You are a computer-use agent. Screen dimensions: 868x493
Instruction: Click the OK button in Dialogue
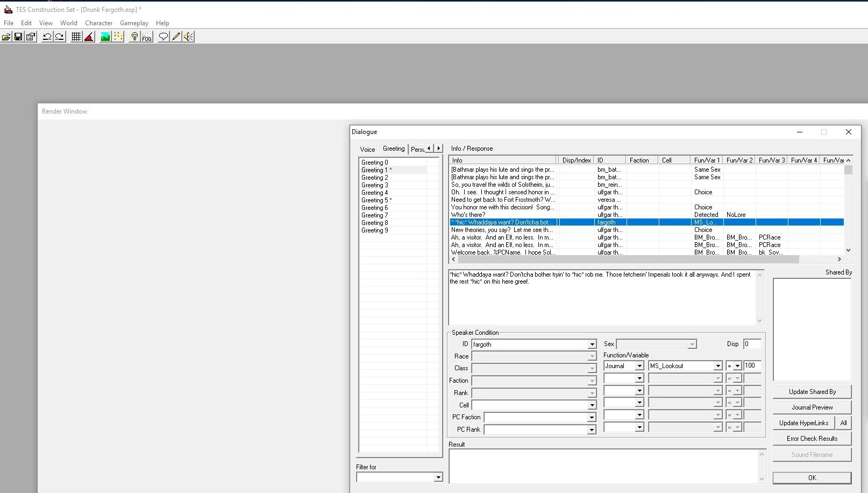pyautogui.click(x=812, y=478)
